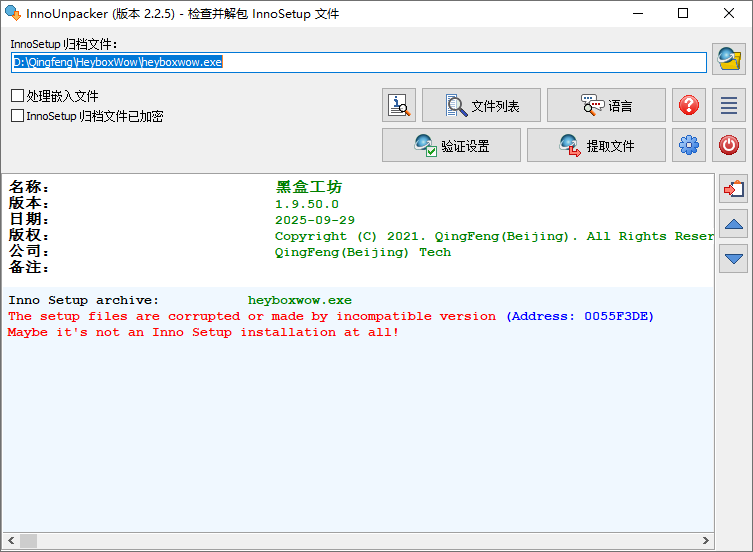Screen dimensions: 753x552
Task: Open the 语言 language button
Action: 606,105
